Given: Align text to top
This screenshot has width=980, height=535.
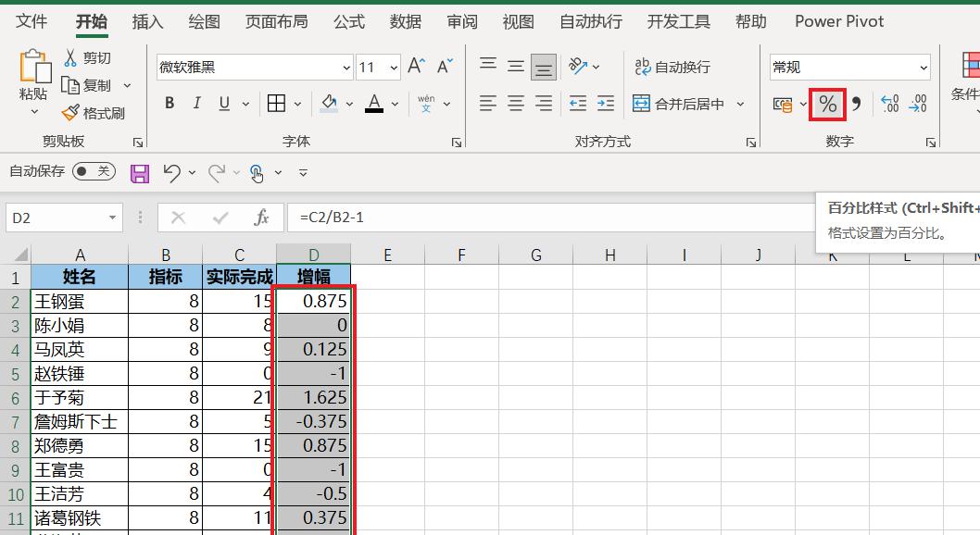Looking at the screenshot, I should click(x=488, y=66).
